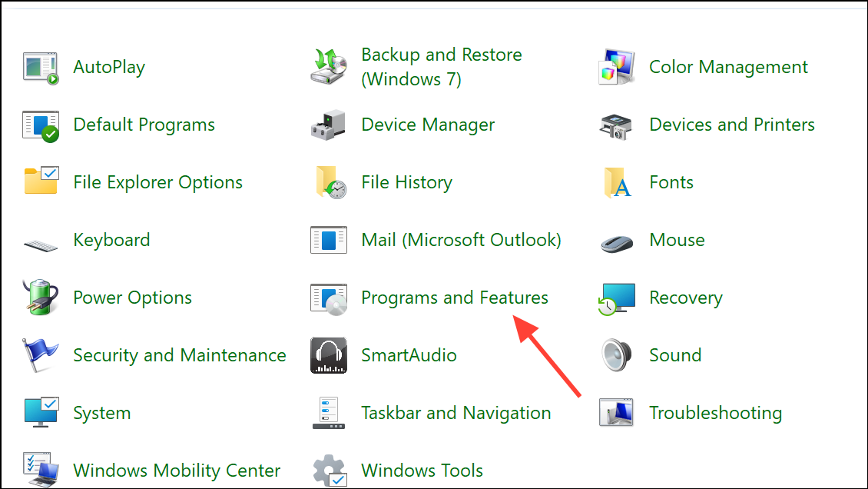The width and height of the screenshot is (868, 489).
Task: Click the File History label
Action: point(407,182)
